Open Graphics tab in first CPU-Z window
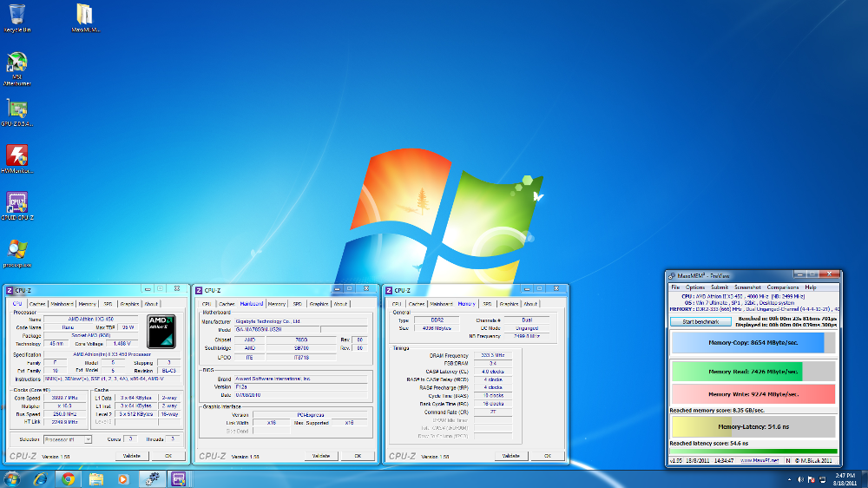 [129, 304]
